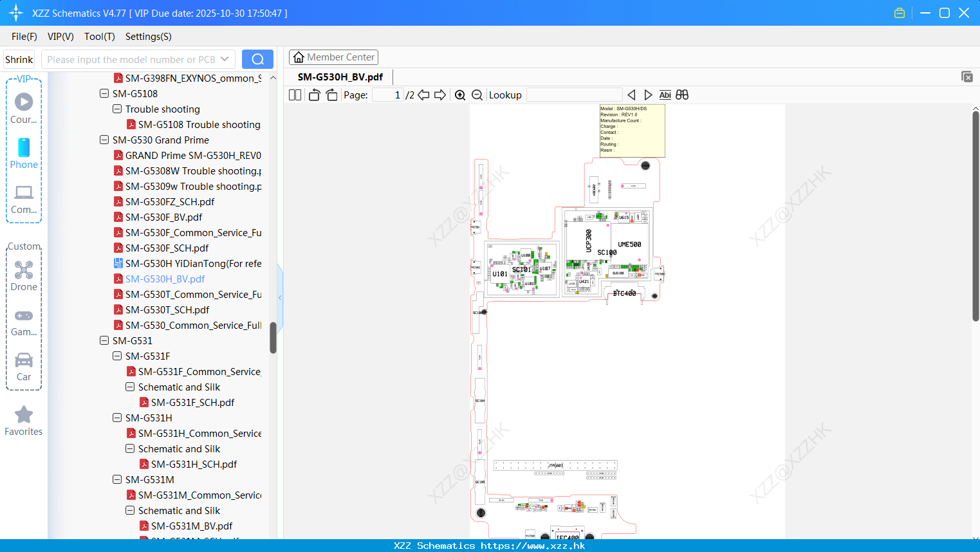Screen dimensions: 980x552
Task: Open the Settings(S) menu
Action: pyautogui.click(x=149, y=37)
